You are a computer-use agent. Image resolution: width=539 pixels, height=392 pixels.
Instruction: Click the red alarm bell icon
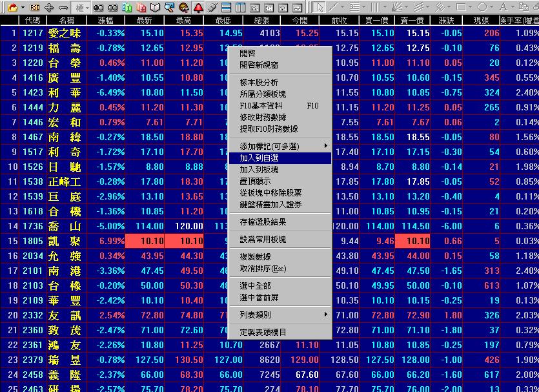point(198,7)
